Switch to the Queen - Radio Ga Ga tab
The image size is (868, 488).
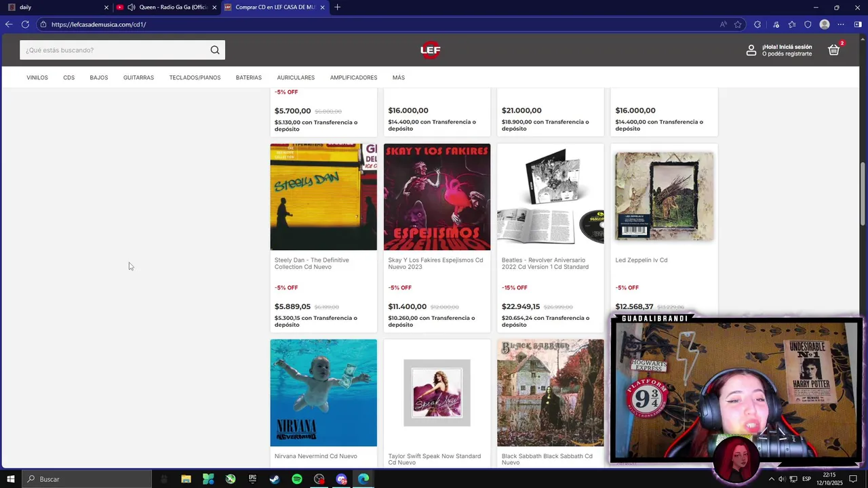[167, 7]
